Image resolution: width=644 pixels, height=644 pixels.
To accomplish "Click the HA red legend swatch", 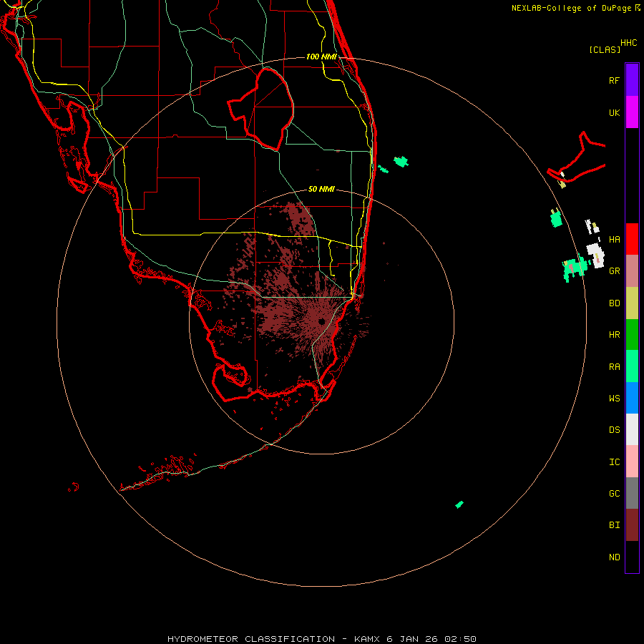I will click(632, 239).
